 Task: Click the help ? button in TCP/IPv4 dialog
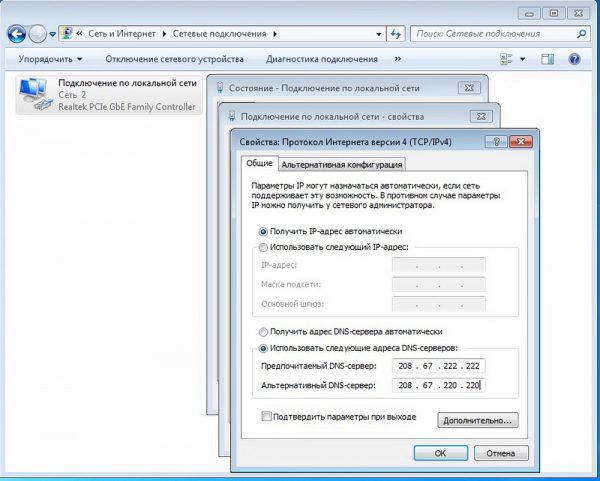(x=496, y=142)
